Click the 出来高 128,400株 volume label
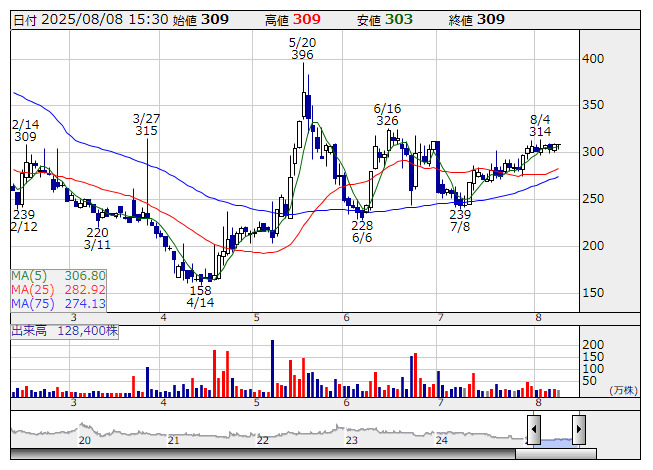The image size is (653, 470). coord(65,331)
